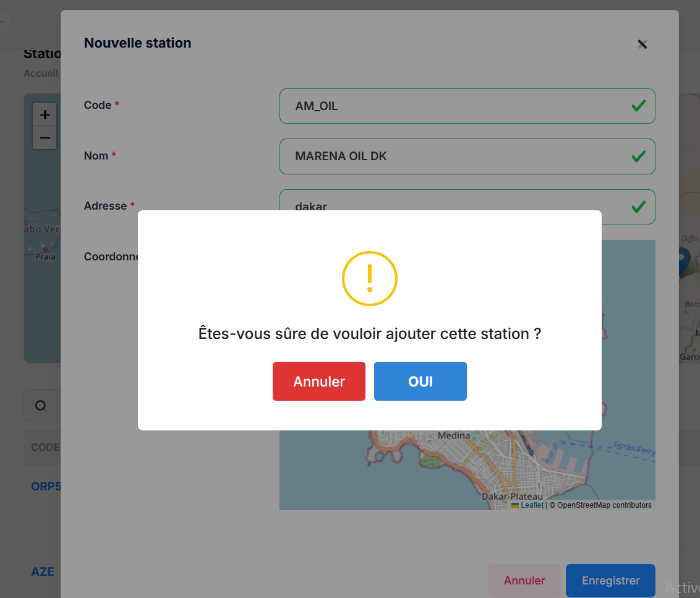Go to Accueil breadcrumb
This screenshot has height=598, width=700.
click(41, 74)
